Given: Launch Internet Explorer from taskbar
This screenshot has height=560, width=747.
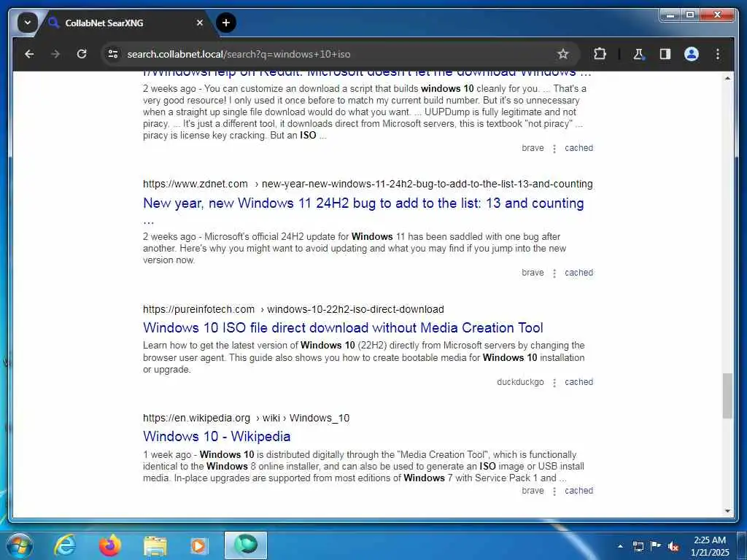Looking at the screenshot, I should coord(65,545).
